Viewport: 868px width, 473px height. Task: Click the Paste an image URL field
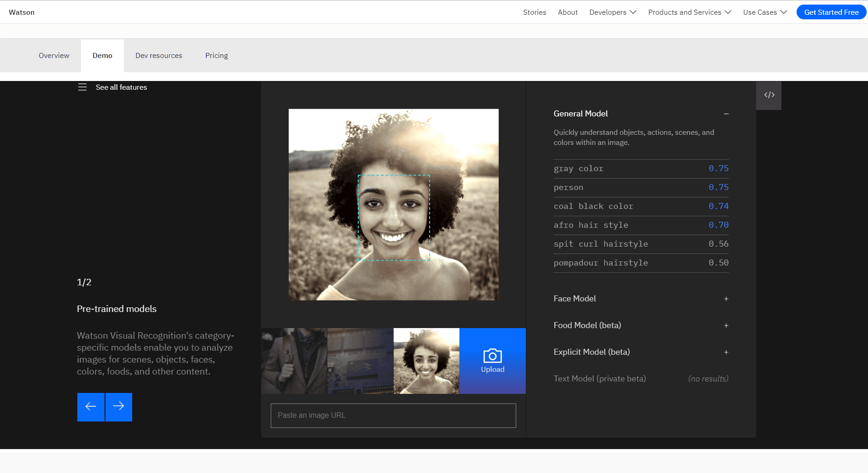tap(393, 415)
